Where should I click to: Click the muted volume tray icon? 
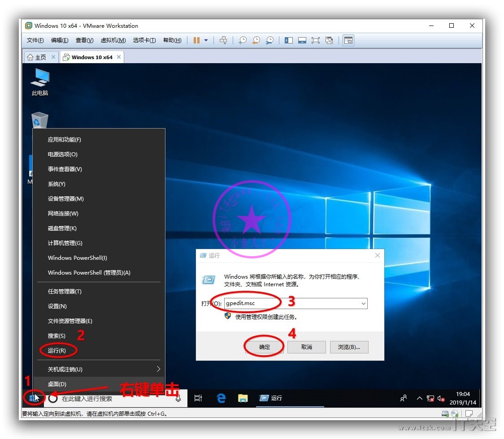coord(441,399)
